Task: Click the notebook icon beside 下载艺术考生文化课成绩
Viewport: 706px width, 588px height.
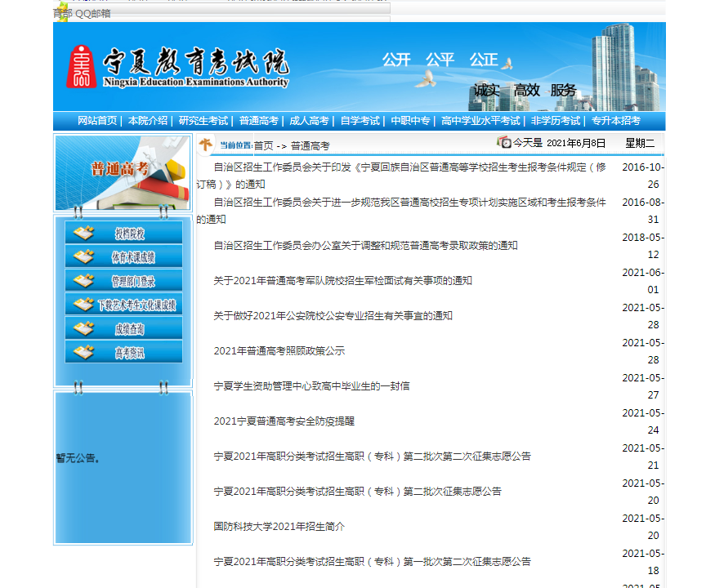Action: pyautogui.click(x=83, y=305)
